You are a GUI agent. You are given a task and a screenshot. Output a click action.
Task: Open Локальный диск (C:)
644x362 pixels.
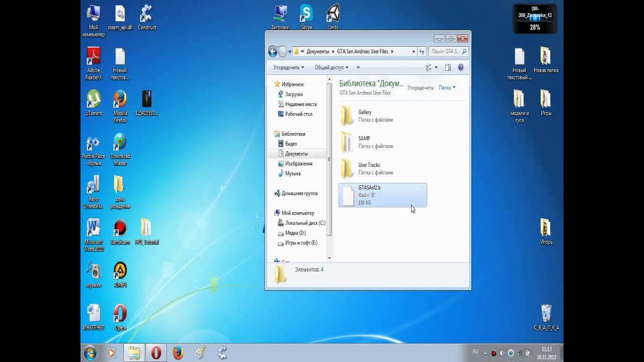302,223
